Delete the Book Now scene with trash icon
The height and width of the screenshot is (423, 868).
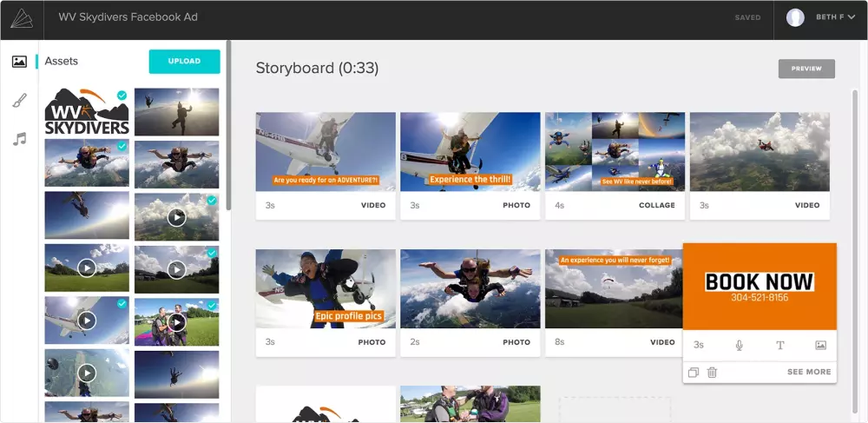coord(712,373)
